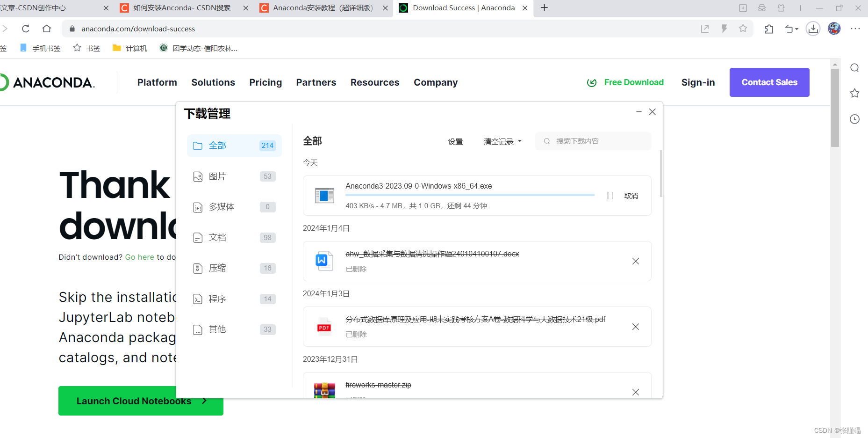This screenshot has width=868, height=438.
Task: Select the 文档 (documents) category icon
Action: [198, 237]
